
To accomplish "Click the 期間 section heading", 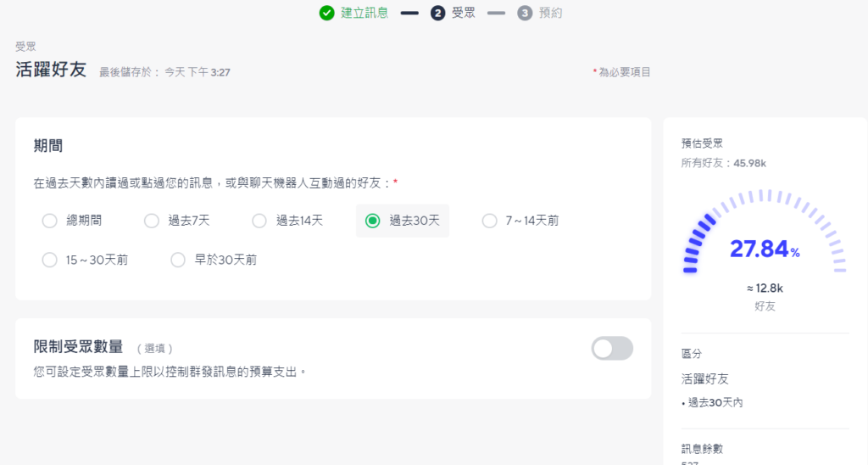I will tap(48, 145).
